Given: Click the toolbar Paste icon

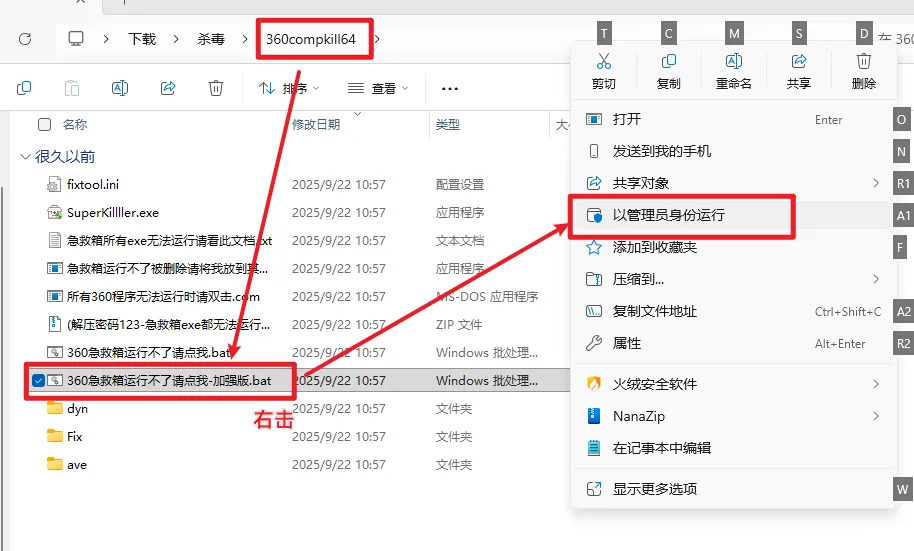Looking at the screenshot, I should click(72, 88).
